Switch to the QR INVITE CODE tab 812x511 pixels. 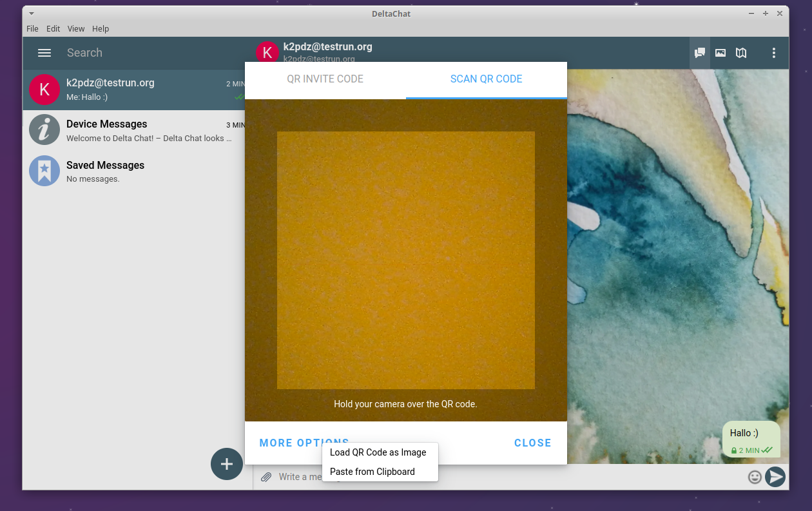tap(325, 79)
